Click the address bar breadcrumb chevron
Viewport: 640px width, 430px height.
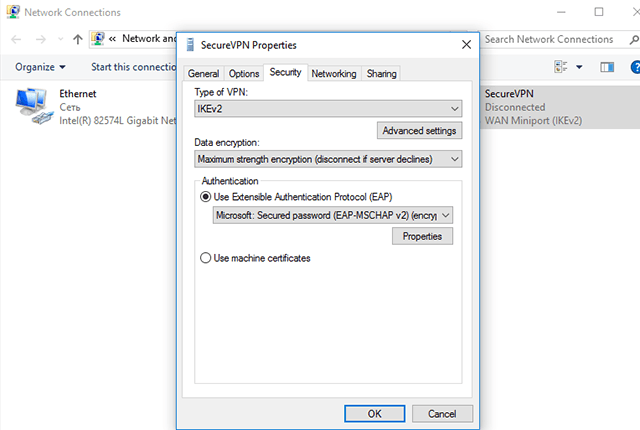tap(112, 39)
